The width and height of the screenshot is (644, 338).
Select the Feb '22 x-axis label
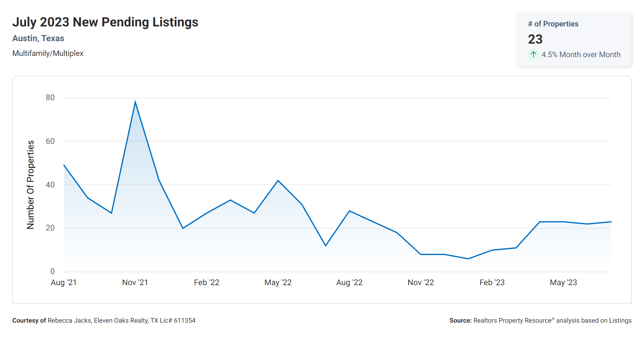point(206,282)
